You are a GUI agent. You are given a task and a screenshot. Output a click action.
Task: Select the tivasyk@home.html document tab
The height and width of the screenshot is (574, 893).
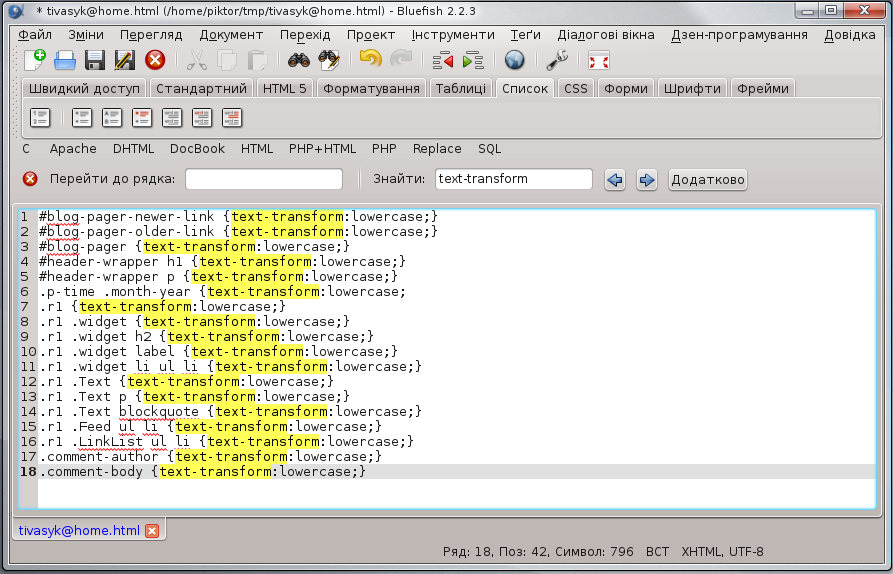point(79,531)
